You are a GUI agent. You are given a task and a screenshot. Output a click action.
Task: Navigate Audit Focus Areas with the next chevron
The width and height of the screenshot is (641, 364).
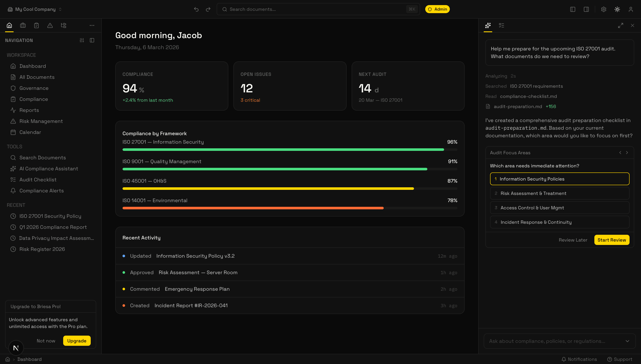(627, 153)
